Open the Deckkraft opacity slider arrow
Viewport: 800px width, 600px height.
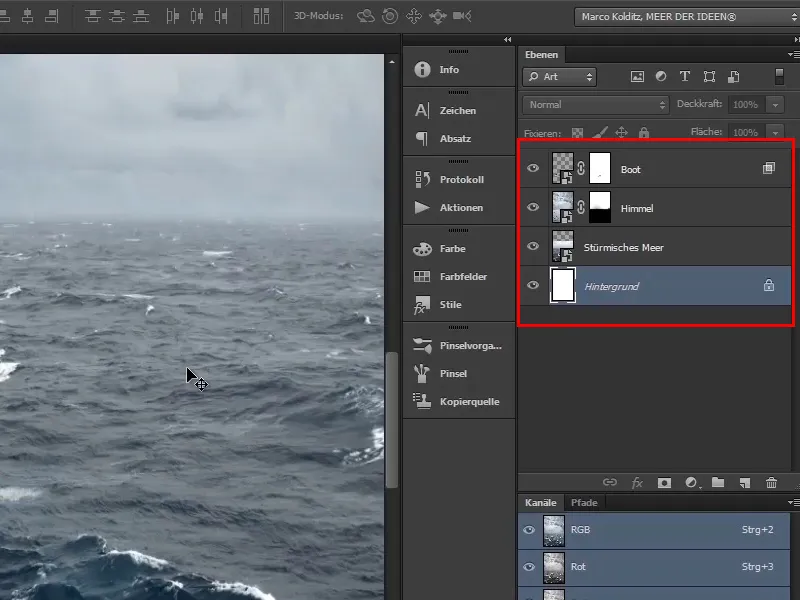click(776, 105)
